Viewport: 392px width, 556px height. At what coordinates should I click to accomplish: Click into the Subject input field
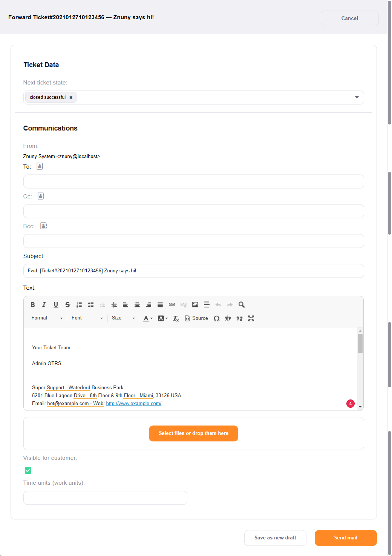193,271
